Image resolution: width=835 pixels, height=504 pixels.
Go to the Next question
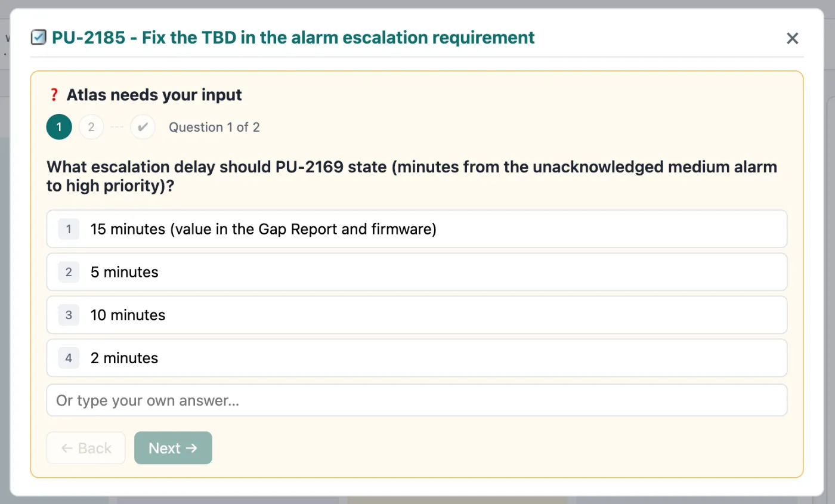pos(173,448)
